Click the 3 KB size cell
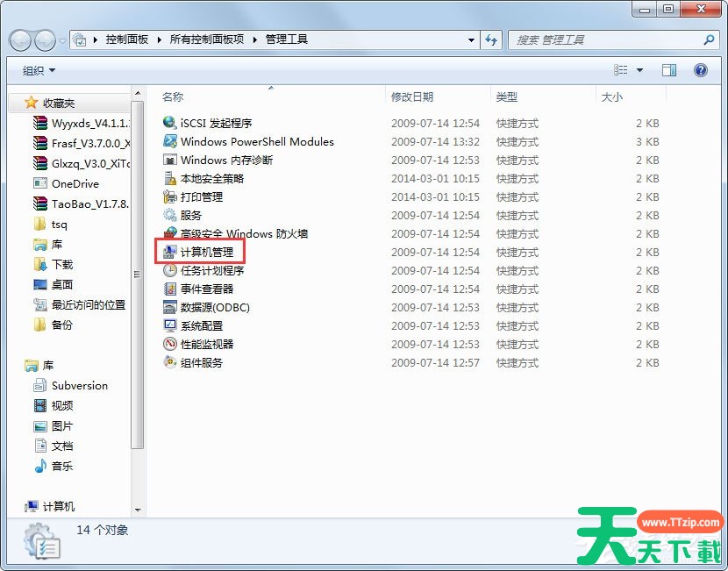The image size is (728, 571). point(647,141)
